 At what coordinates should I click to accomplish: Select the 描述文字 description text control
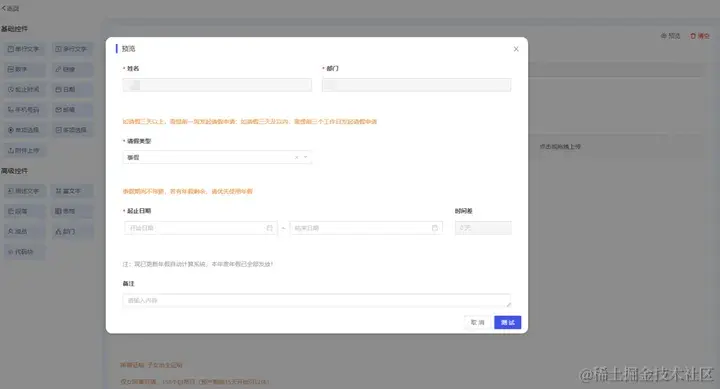[24, 191]
